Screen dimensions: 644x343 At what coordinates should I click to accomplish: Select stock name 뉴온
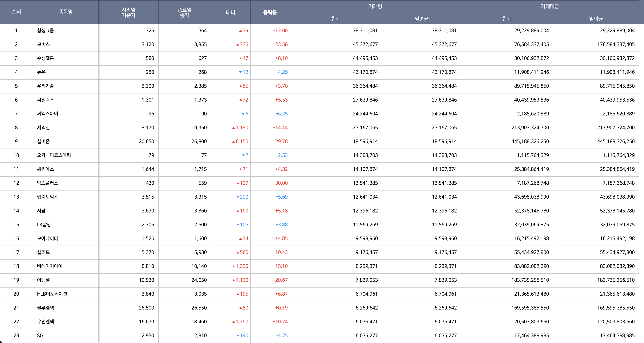point(41,72)
